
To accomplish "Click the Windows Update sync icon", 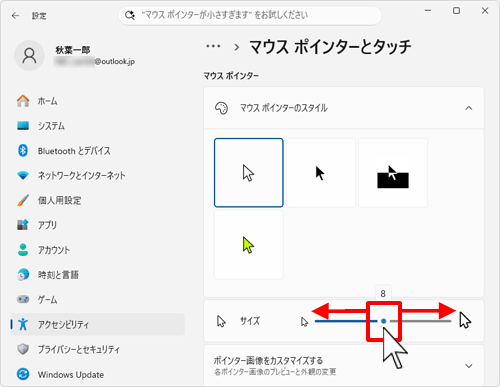I will click(x=23, y=374).
